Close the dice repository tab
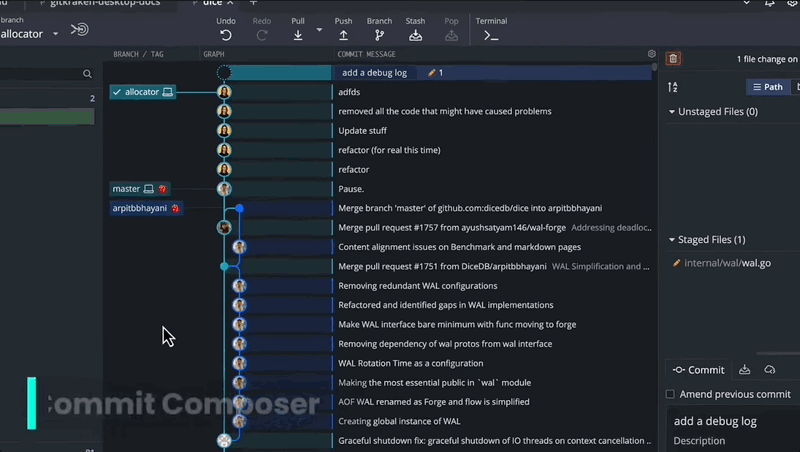The image size is (800, 452). pos(230,3)
